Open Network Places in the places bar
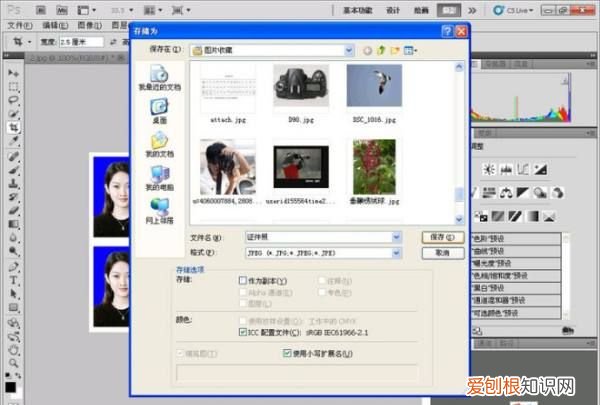600x405 pixels. pyautogui.click(x=160, y=211)
